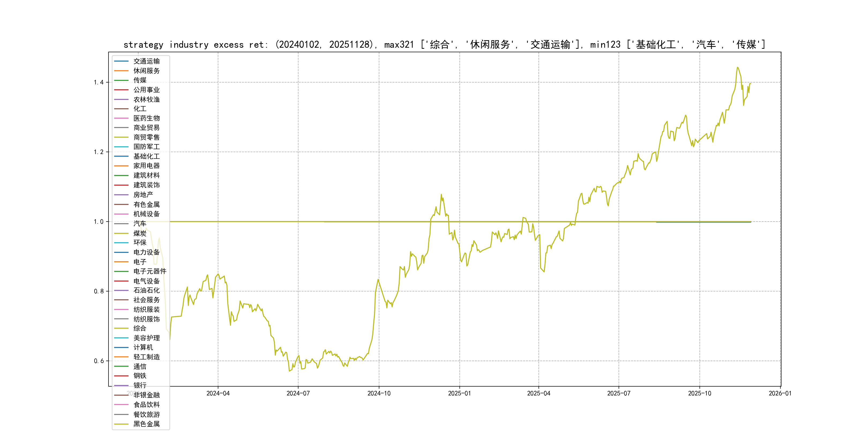Select the 钢铁 red legend line
The height and width of the screenshot is (434, 868).
[x=121, y=376]
